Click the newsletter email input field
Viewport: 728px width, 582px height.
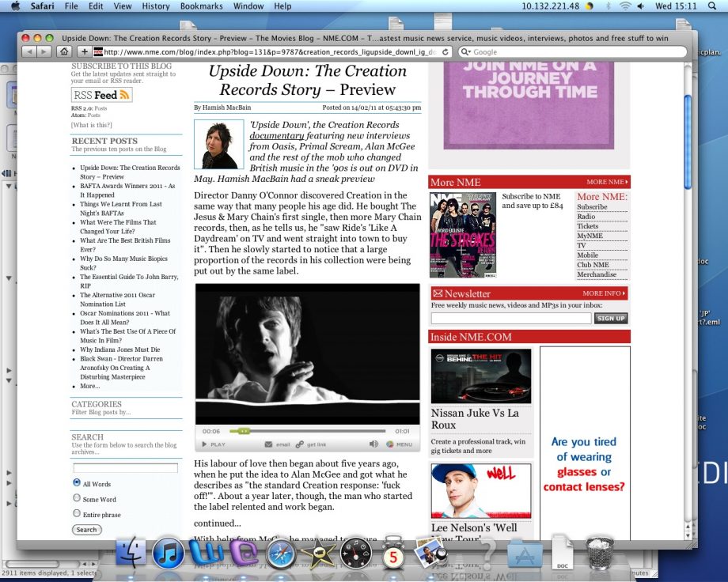[511, 319]
